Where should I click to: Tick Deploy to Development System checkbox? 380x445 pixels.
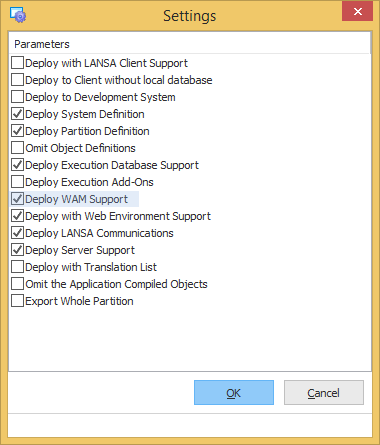pyautogui.click(x=17, y=97)
